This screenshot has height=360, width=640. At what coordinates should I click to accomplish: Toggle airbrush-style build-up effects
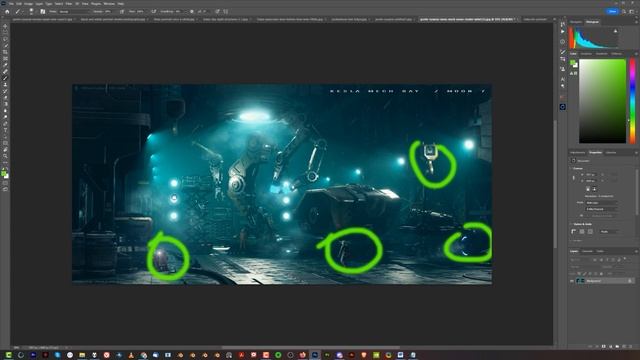coord(153,11)
